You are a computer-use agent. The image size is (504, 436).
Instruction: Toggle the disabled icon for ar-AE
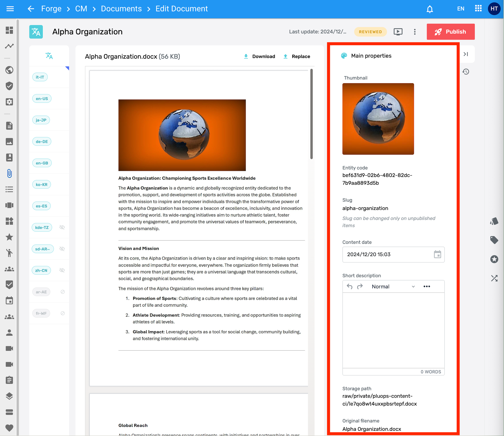(63, 292)
